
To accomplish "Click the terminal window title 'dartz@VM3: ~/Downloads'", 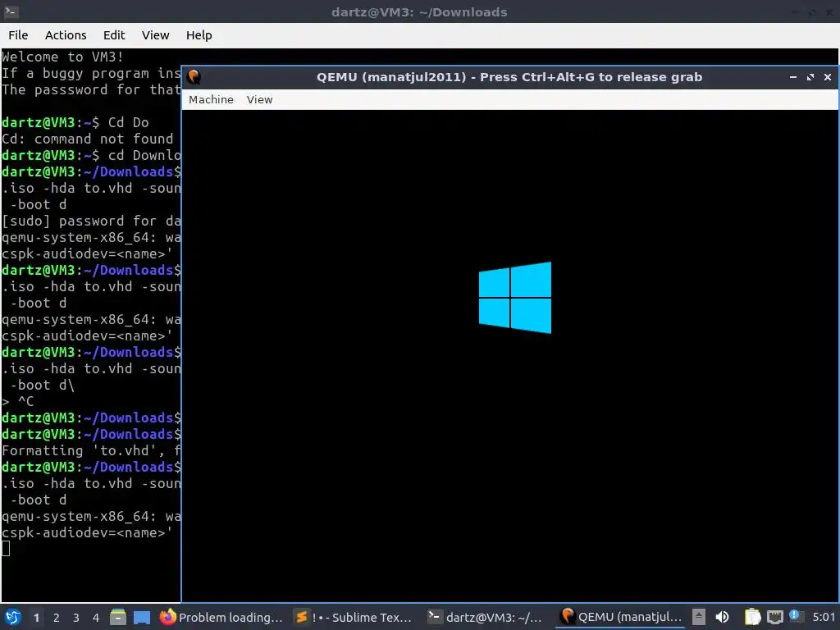I will tap(419, 11).
